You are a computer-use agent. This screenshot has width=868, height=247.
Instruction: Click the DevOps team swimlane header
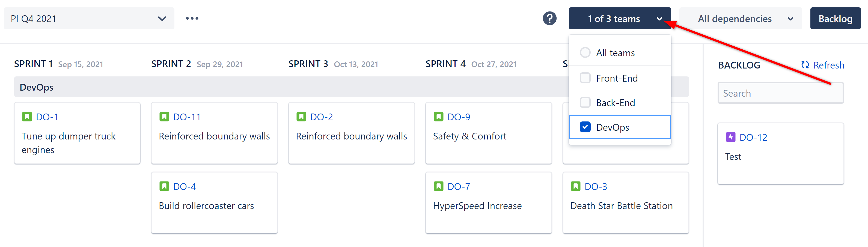point(36,87)
